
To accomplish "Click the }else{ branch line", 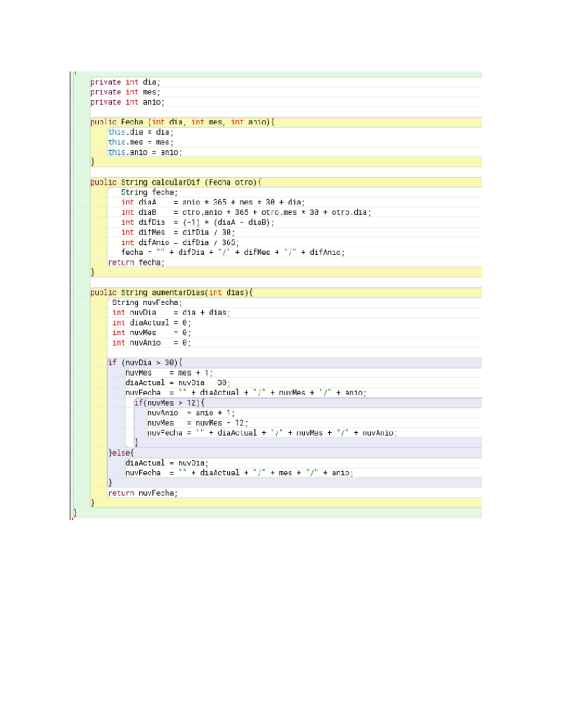I will [121, 453].
